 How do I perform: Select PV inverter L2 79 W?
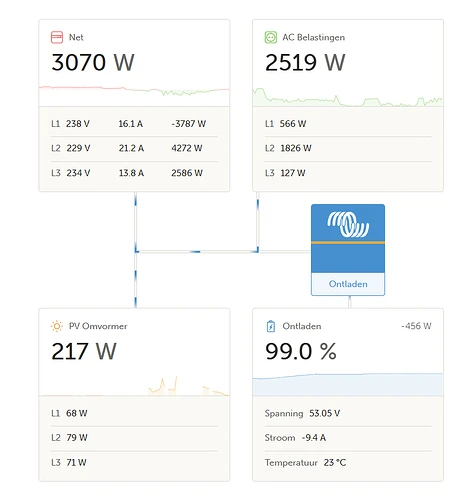point(77,438)
